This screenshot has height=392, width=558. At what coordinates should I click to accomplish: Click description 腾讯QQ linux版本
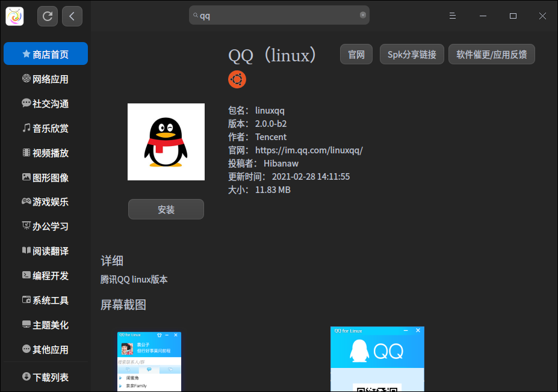(x=134, y=280)
